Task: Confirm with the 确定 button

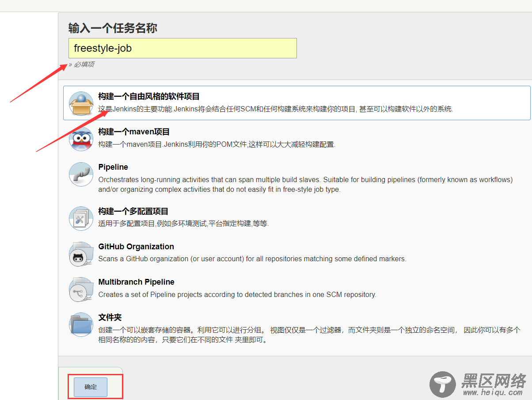Action: (x=91, y=387)
